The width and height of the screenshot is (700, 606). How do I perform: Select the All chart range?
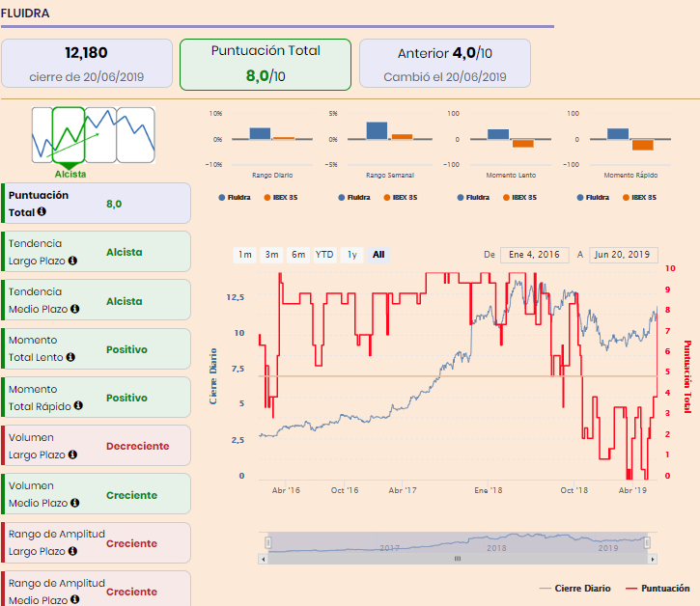378,255
